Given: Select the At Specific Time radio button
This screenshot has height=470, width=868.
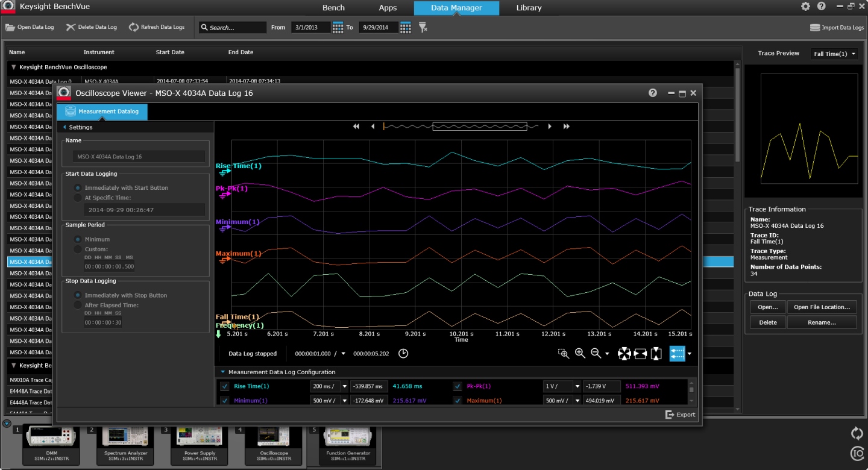Looking at the screenshot, I should [78, 198].
